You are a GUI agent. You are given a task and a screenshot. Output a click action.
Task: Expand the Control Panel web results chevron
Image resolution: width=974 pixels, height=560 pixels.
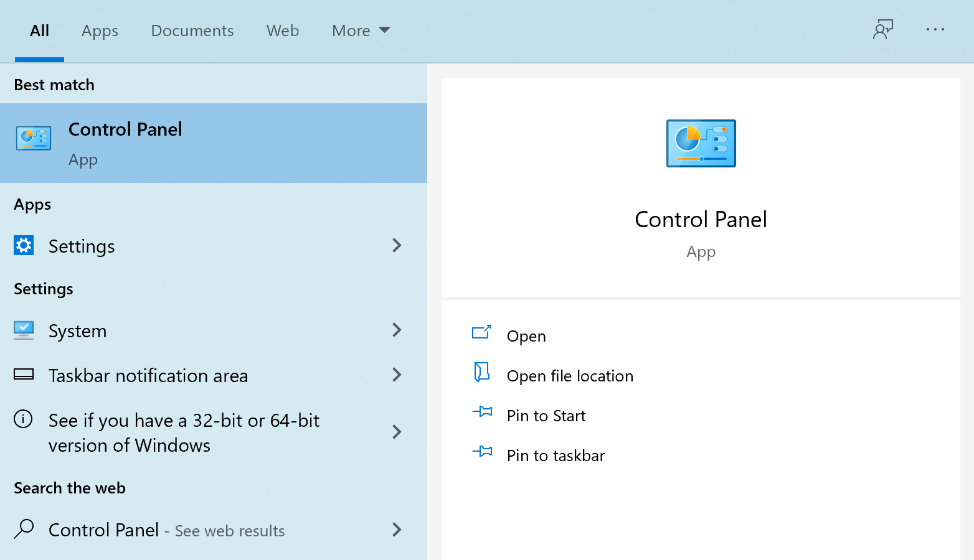point(397,530)
